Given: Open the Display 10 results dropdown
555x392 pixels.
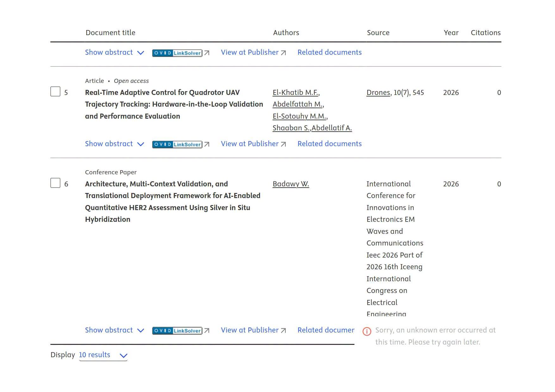Looking at the screenshot, I should pos(103,355).
